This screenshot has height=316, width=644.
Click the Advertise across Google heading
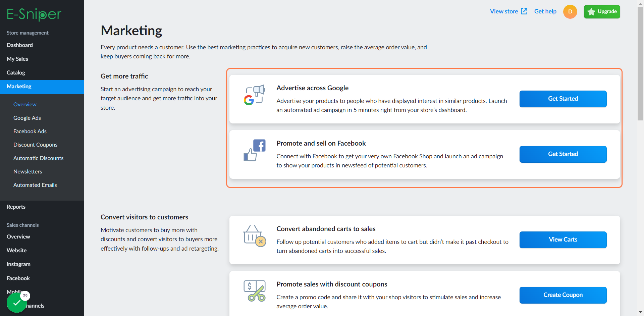312,88
